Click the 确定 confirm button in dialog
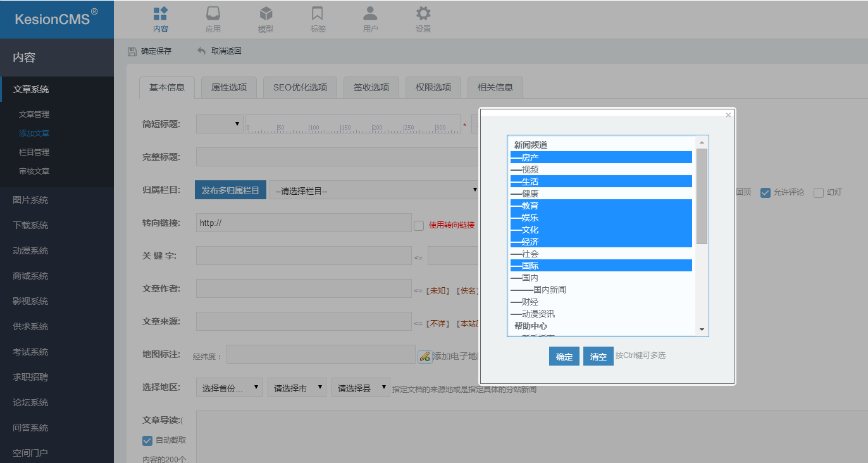 [564, 355]
